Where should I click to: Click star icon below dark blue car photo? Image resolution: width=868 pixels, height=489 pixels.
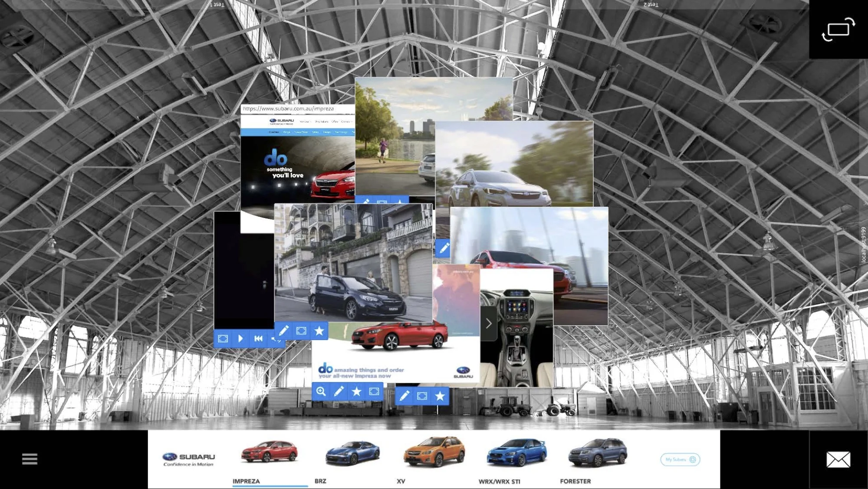[x=319, y=331]
